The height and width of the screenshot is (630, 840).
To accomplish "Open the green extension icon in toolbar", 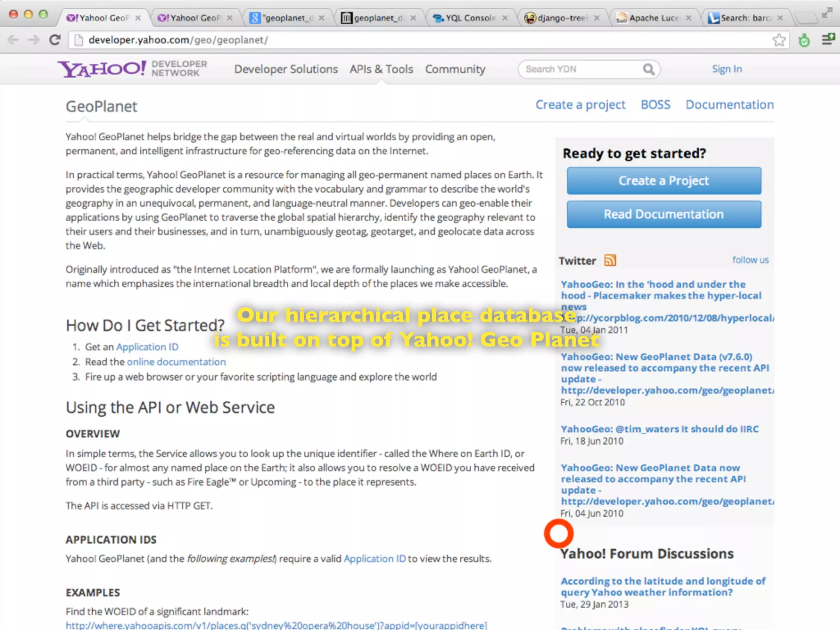I will (x=804, y=40).
